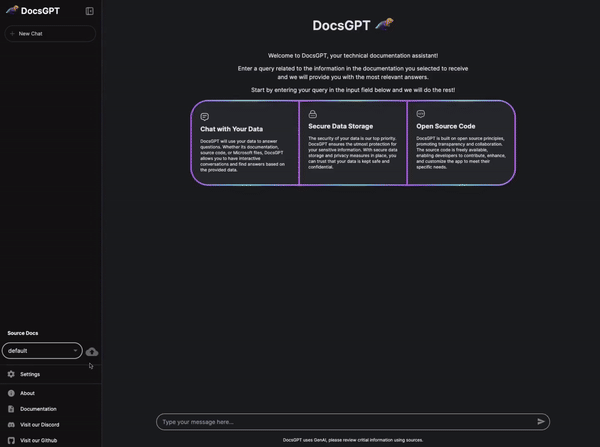The image size is (600, 447).
Task: Click the 'Secure Data Storage' heading
Action: pos(341,126)
